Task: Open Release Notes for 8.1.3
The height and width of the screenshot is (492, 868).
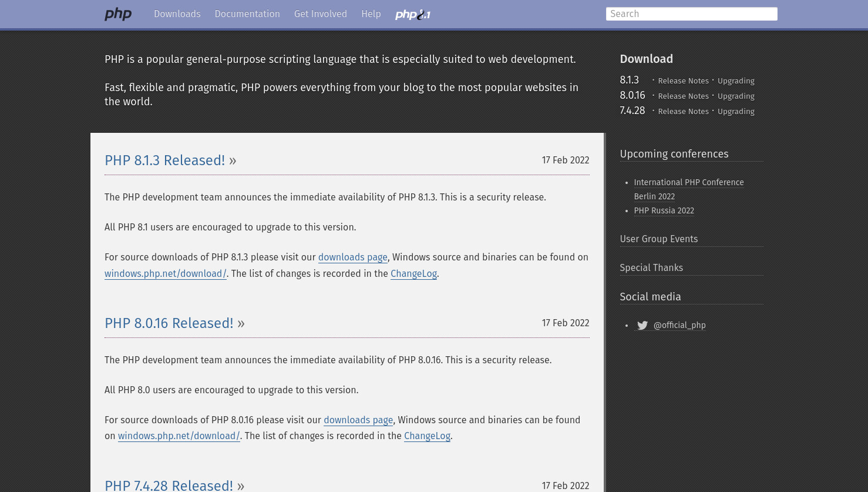Action: [x=683, y=81]
